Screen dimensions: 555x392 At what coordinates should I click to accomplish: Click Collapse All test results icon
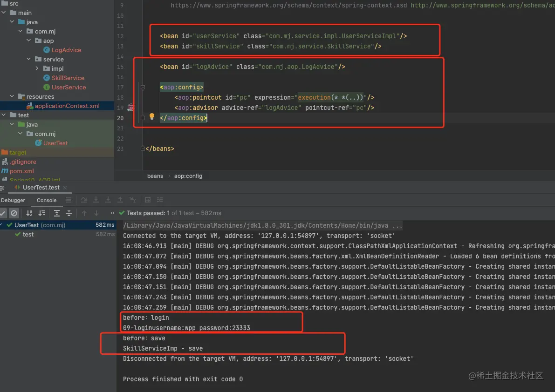pos(69,213)
